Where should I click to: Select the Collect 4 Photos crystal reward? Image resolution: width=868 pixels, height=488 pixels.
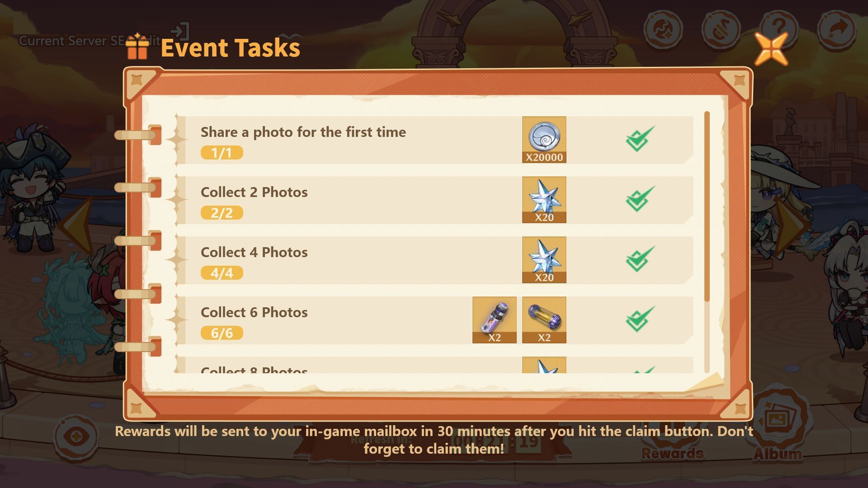(544, 260)
